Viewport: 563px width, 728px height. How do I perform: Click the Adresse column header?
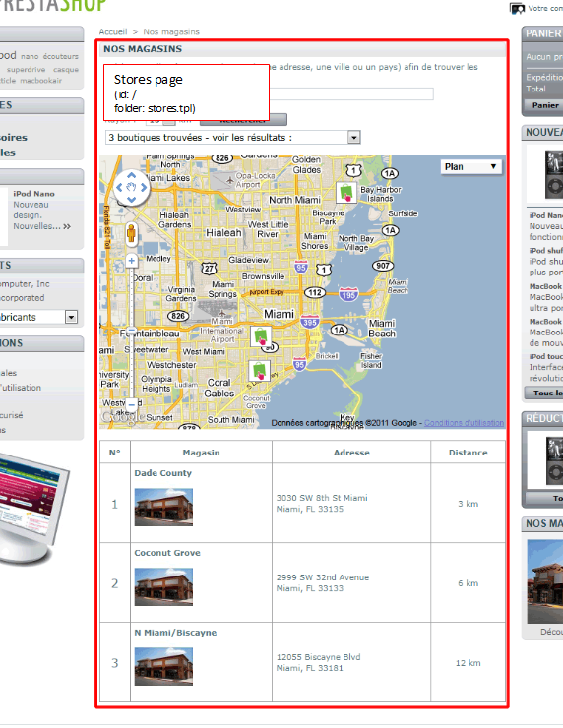pyautogui.click(x=351, y=453)
